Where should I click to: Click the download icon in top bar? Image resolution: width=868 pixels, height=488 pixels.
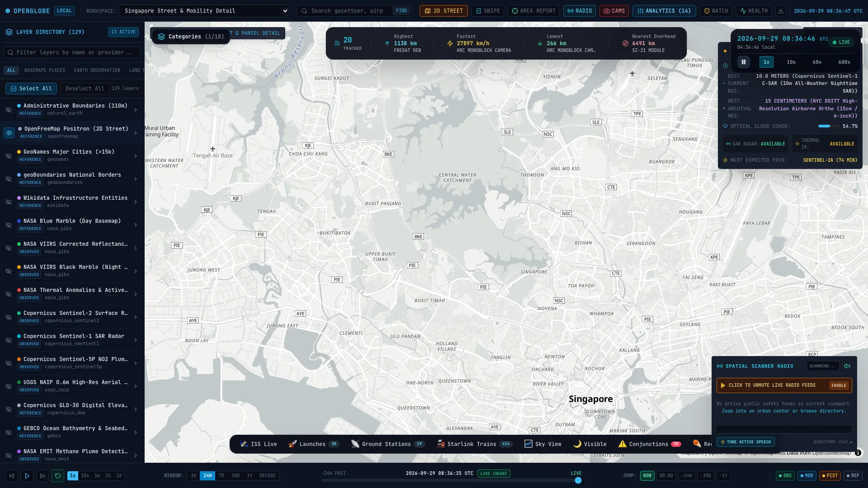[780, 11]
